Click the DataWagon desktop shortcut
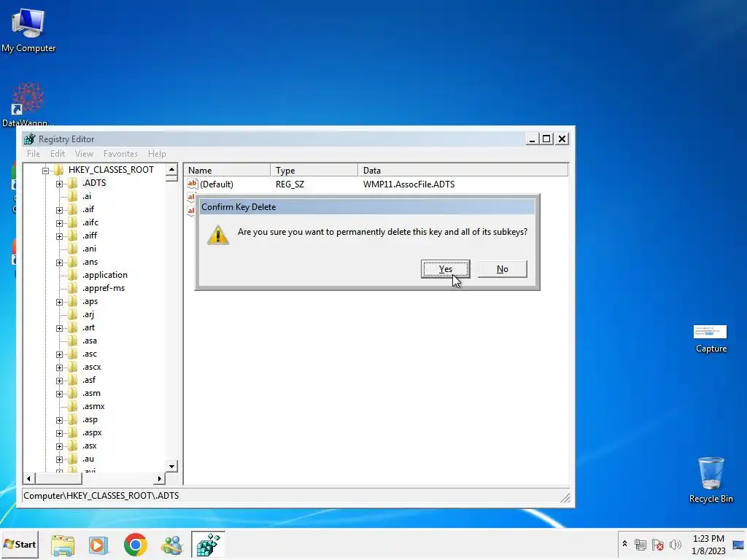The width and height of the screenshot is (747, 560). click(28, 104)
